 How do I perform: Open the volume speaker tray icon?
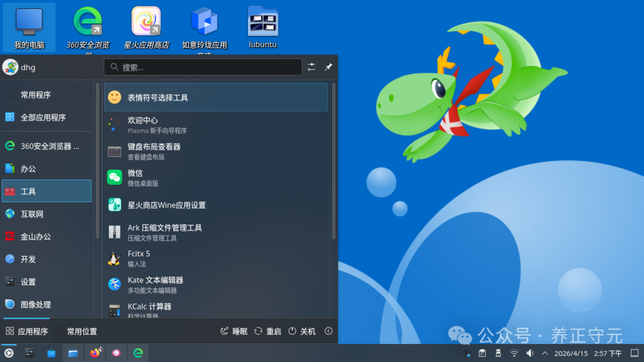pyautogui.click(x=530, y=354)
